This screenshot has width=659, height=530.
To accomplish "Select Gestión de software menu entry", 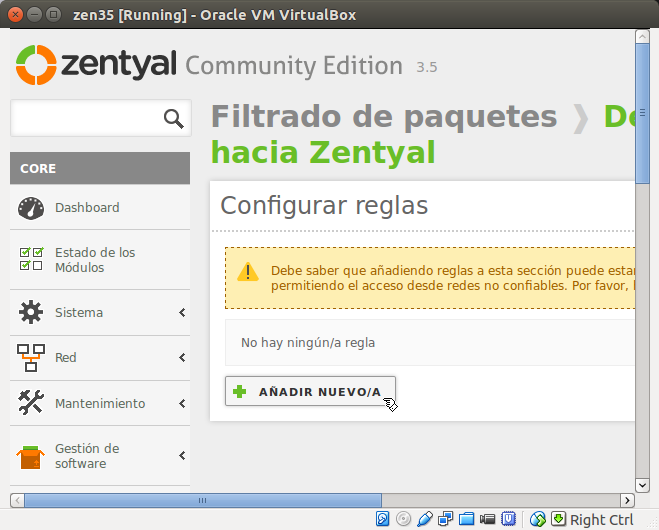I will coord(100,456).
